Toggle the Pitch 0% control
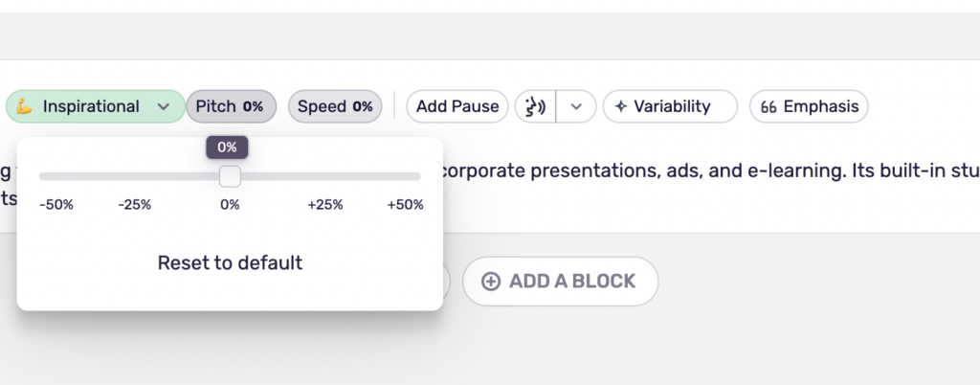980x385 pixels. pos(231,106)
